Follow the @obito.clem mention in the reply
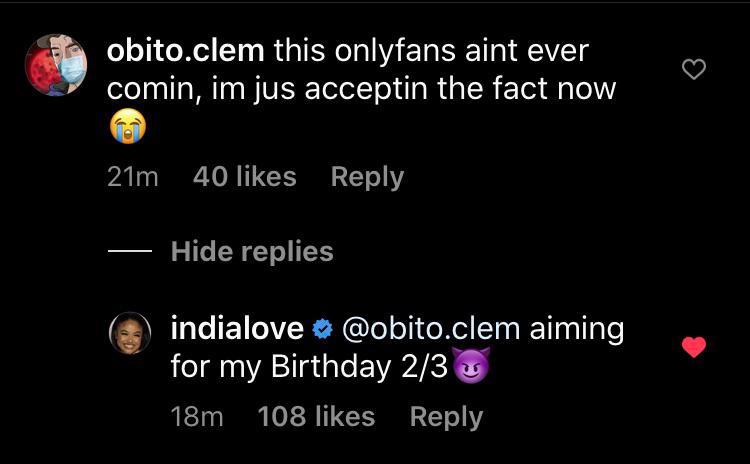The image size is (750, 464). tap(431, 328)
